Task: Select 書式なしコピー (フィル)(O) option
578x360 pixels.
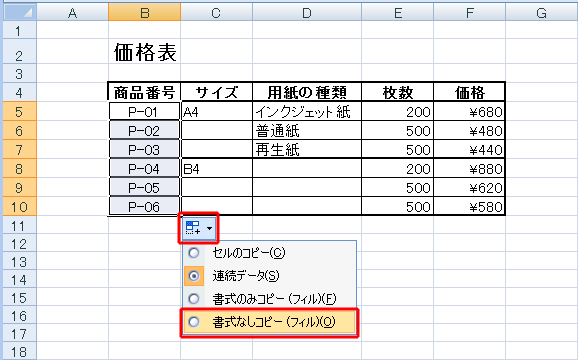Action: tap(270, 322)
